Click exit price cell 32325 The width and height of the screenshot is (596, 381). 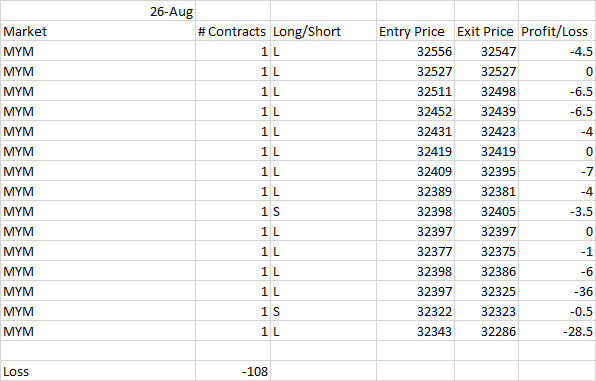pyautogui.click(x=487, y=291)
